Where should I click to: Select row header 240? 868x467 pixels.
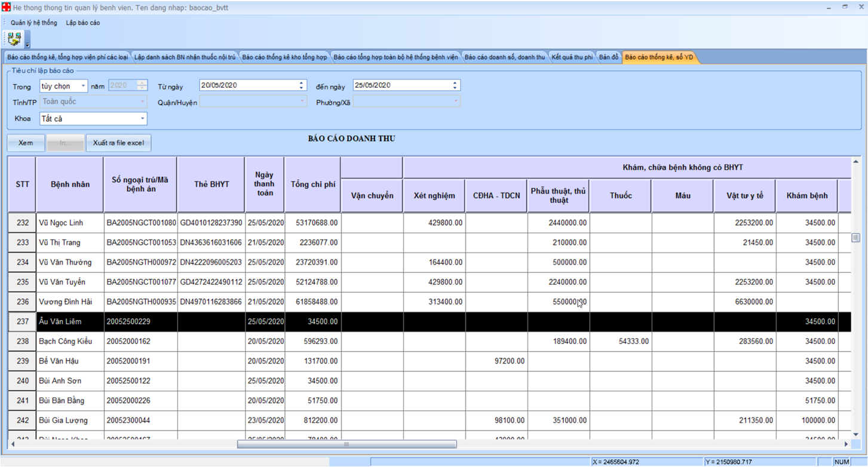pos(22,380)
